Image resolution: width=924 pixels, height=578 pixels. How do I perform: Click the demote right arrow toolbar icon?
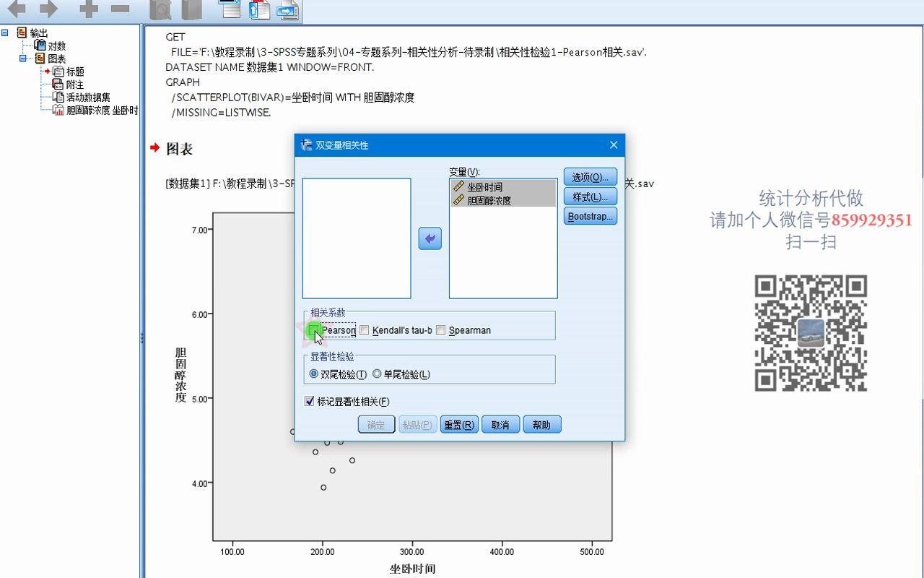(x=48, y=9)
